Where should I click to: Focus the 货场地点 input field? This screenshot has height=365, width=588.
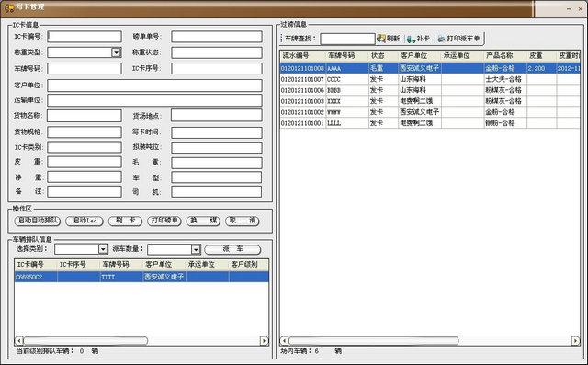[217, 116]
